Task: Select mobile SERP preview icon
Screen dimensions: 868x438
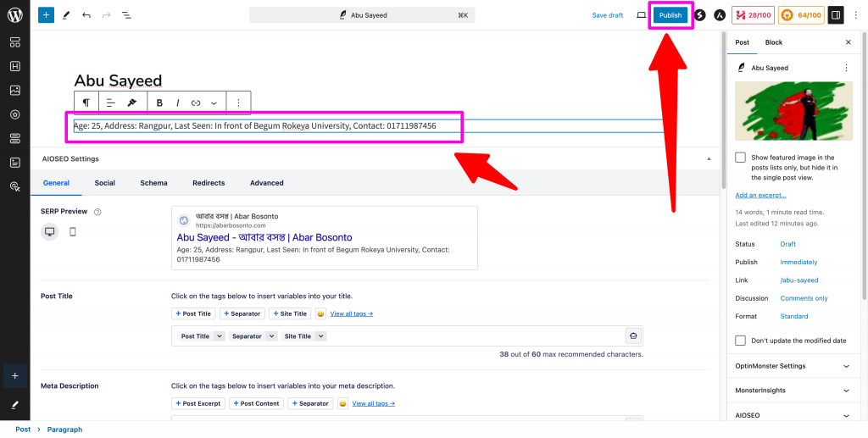Action: pos(72,232)
